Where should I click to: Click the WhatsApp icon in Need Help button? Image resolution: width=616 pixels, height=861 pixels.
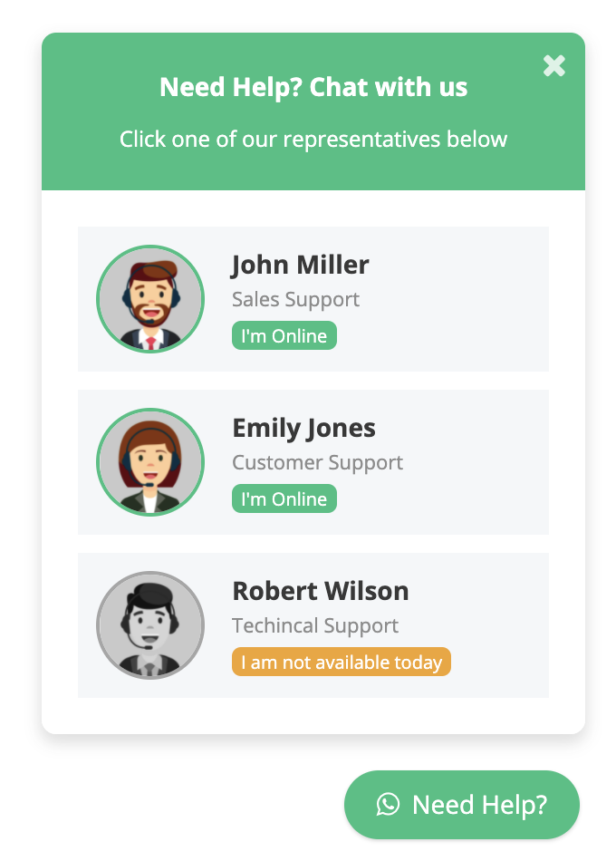click(x=388, y=805)
